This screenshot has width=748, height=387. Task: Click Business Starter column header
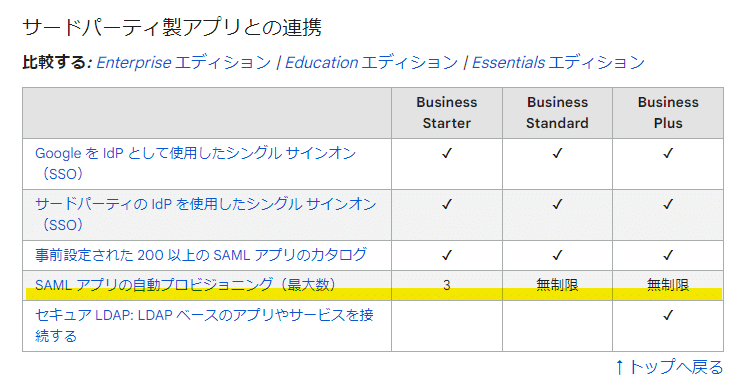447,113
